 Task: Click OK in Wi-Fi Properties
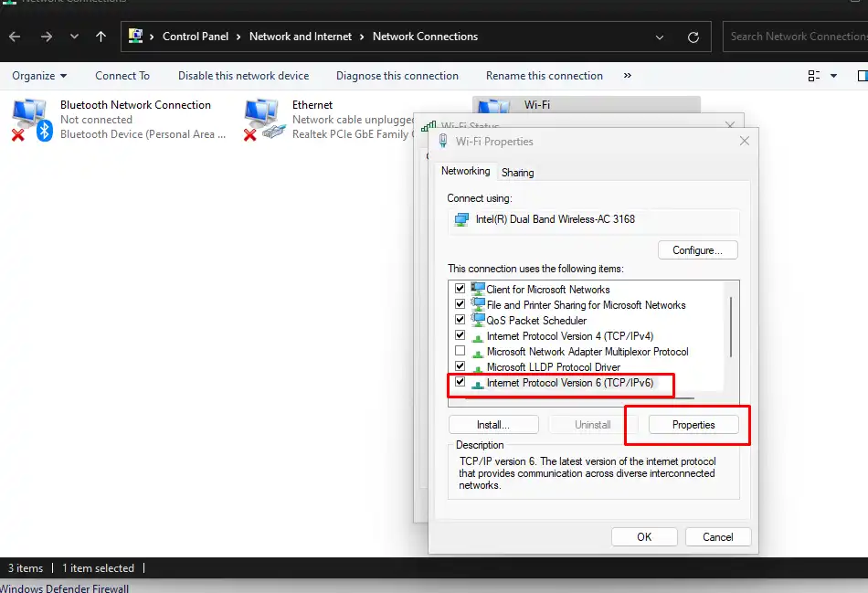644,537
